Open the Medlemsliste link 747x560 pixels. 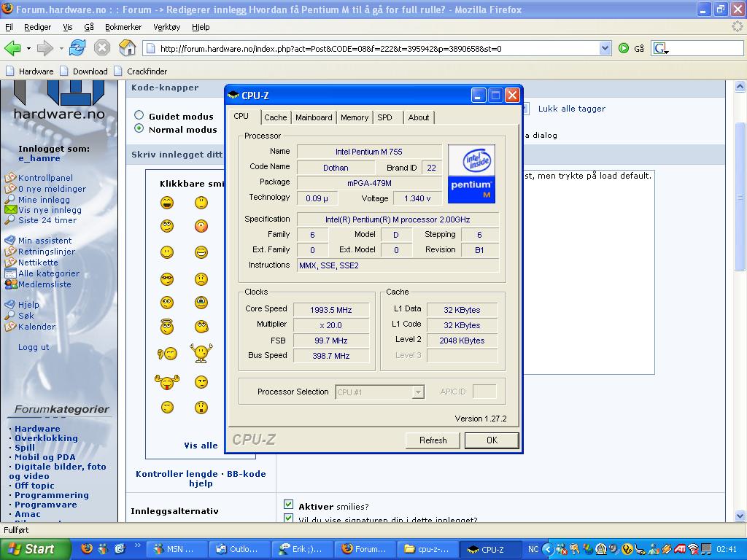[44, 284]
